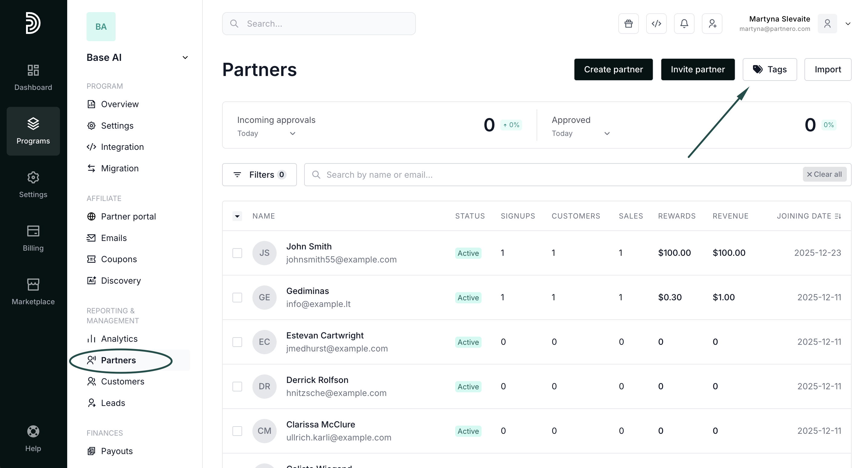This screenshot has width=868, height=468.
Task: Open Incoming approvals Today period dropdown
Action: coord(266,133)
